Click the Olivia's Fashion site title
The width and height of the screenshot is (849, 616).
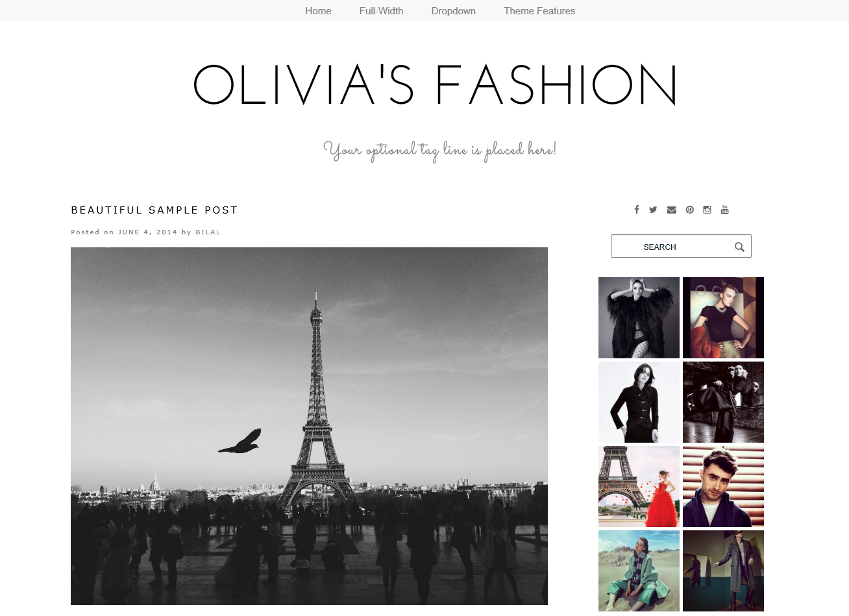click(436, 85)
